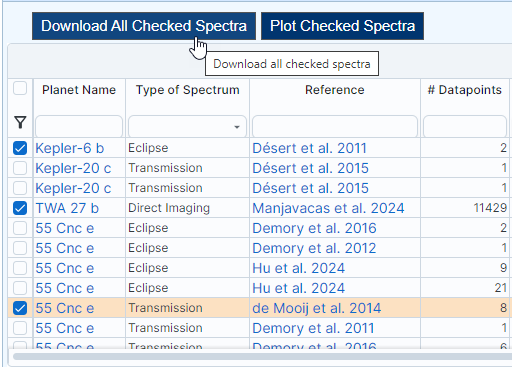Check the Hu et al. 2024 9-datapoint row checkbox
The height and width of the screenshot is (367, 512).
[x=20, y=268]
